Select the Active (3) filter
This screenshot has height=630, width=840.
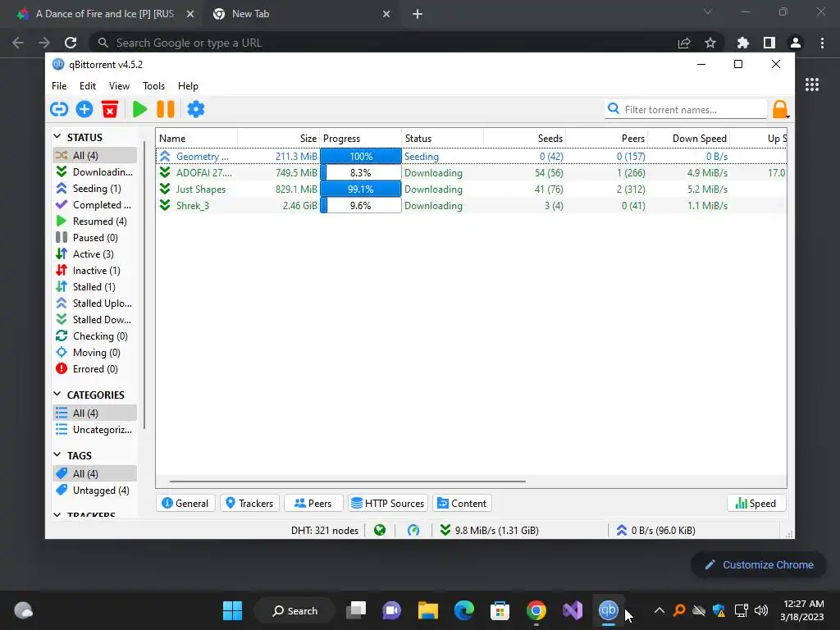tap(95, 254)
